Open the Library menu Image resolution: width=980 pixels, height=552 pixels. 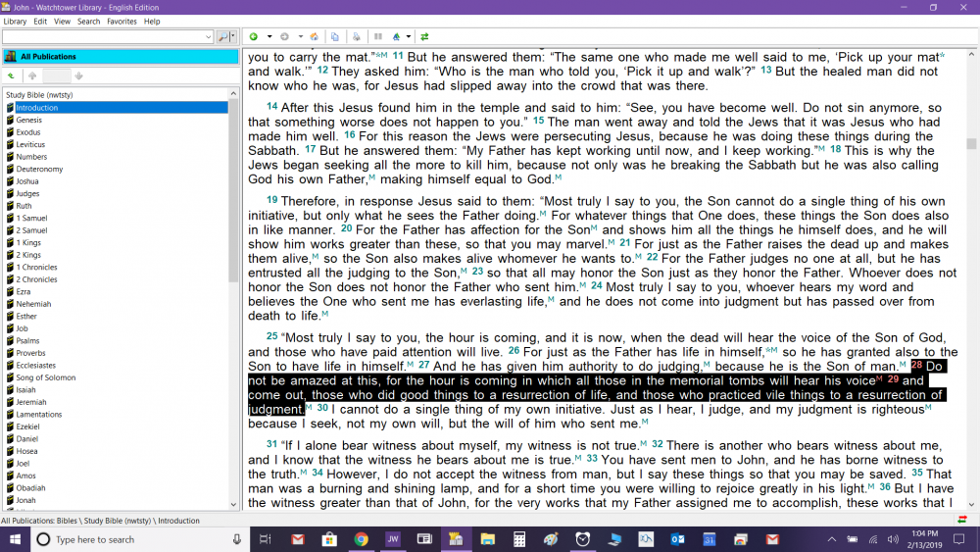(x=15, y=22)
